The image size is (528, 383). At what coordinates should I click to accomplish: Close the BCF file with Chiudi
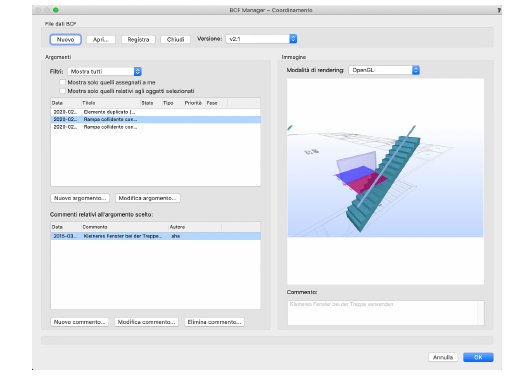tap(175, 39)
